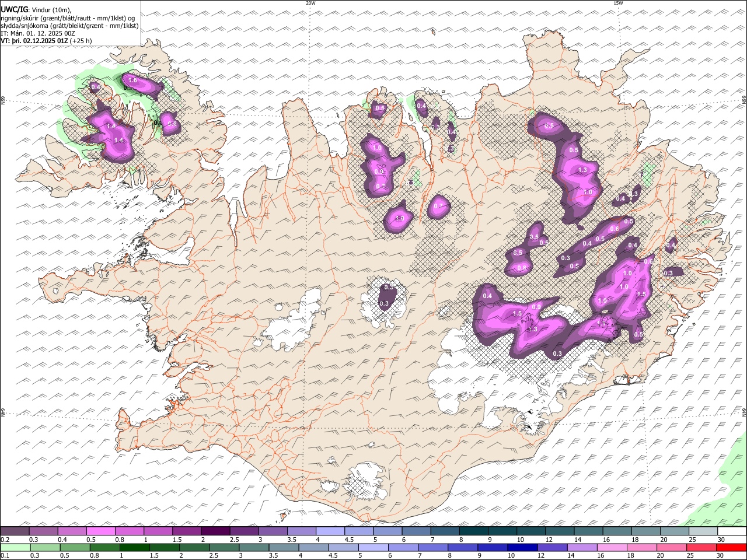Select the 16 light pink swatch, lower legend row

tap(613, 548)
